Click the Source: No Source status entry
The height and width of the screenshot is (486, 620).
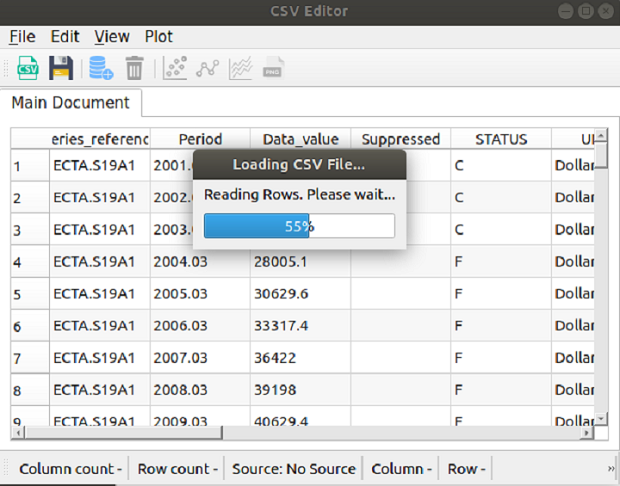(x=294, y=469)
